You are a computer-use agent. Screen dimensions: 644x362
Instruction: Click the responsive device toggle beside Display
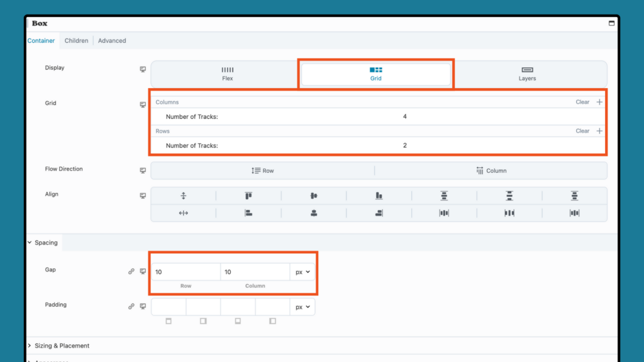(x=143, y=70)
